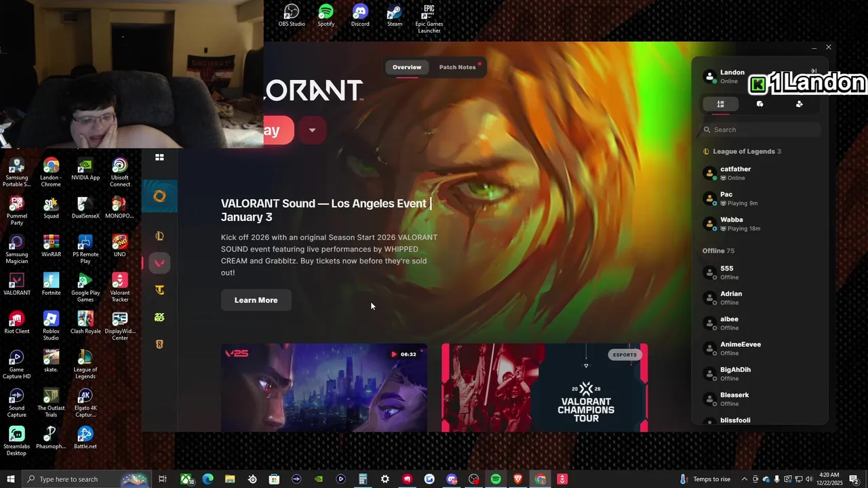Viewport: 868px width, 488px height.
Task: Select offline friend AnimeEevee
Action: (761, 348)
